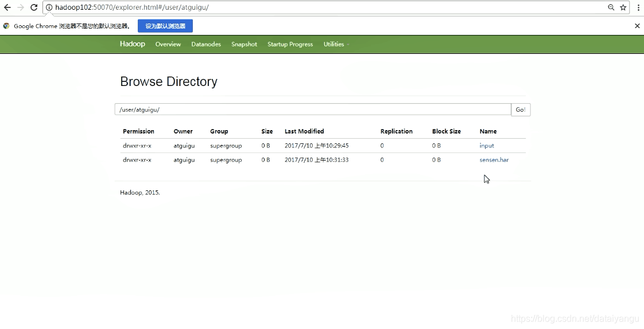Click the Go! button
644x329 pixels.
coord(521,109)
